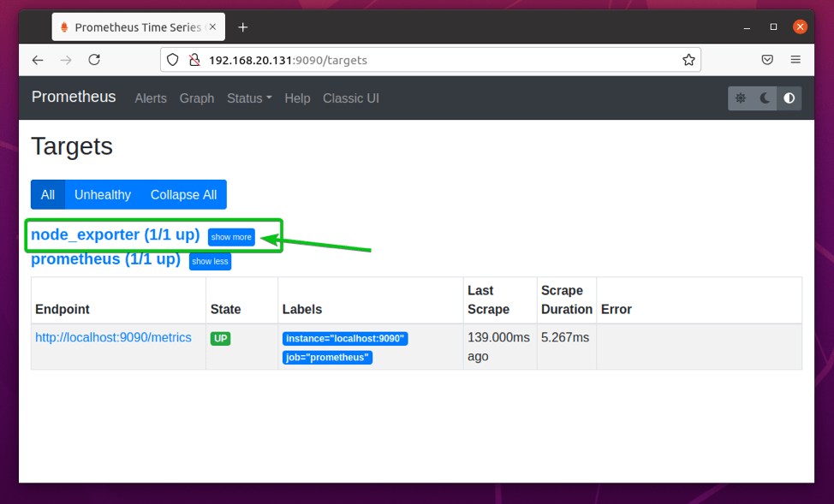This screenshot has height=504, width=834.
Task: Minimize the Firefox window
Action: 747,27
